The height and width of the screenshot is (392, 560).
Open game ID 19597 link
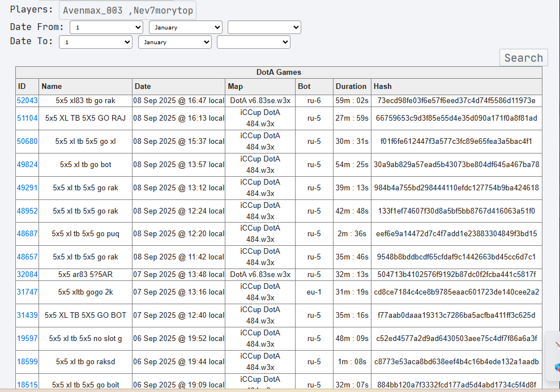[27, 338]
